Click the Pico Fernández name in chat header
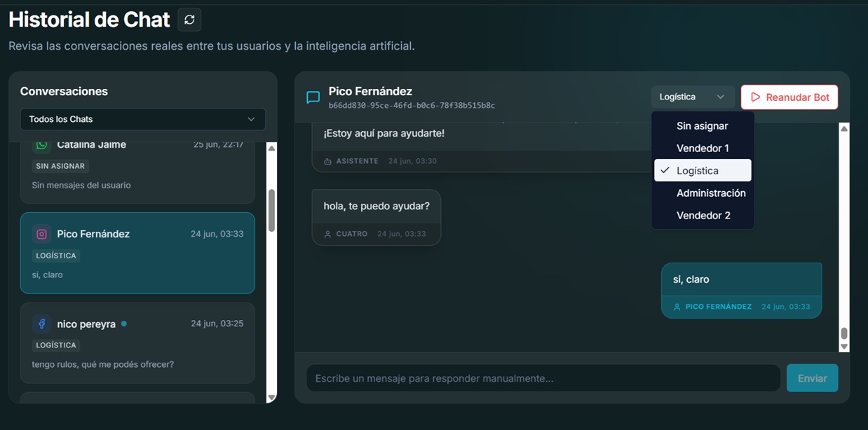The image size is (868, 430). (x=370, y=91)
